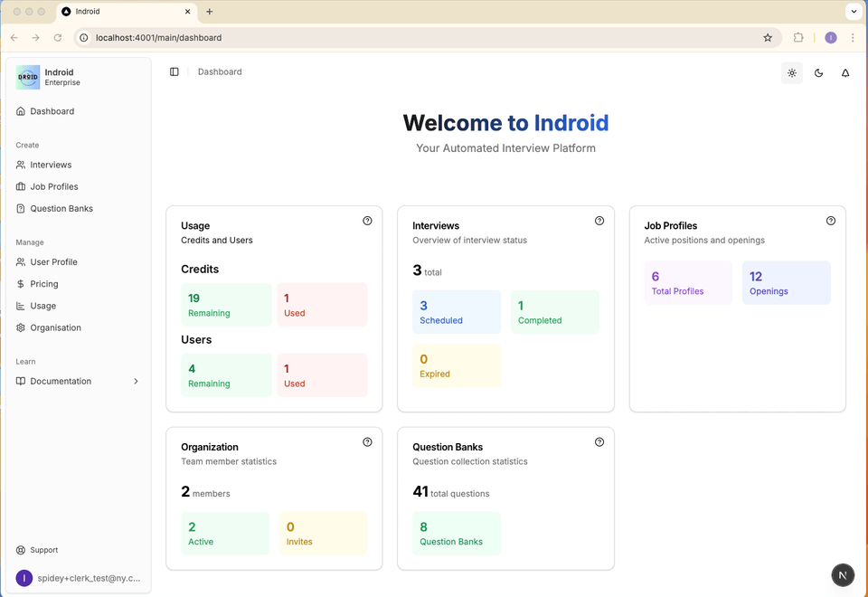Select the Scheduled interviews tile

pos(457,312)
